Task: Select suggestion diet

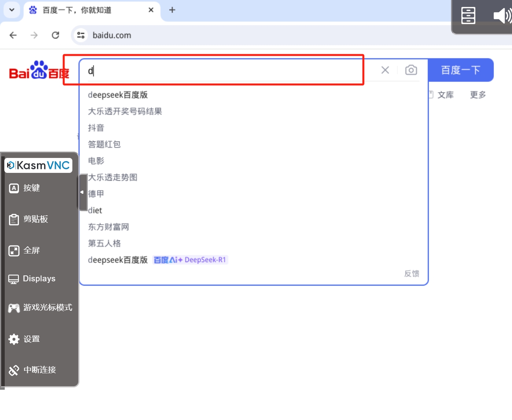Action: pos(95,210)
